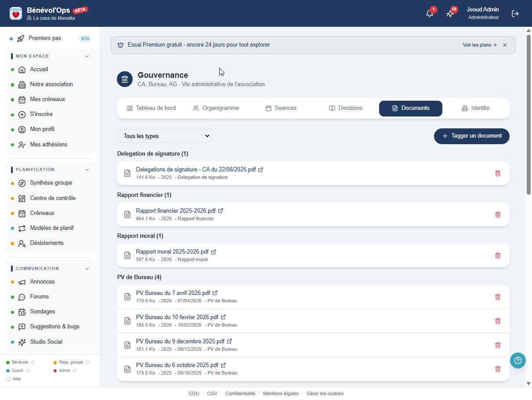The height and width of the screenshot is (400, 532).
Task: Delete PV Bureau du 10 fevrier 2026.pdf
Action: click(498, 321)
